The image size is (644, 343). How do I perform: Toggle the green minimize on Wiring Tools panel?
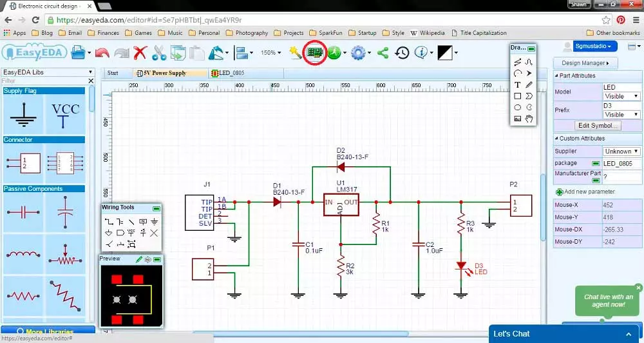click(156, 208)
